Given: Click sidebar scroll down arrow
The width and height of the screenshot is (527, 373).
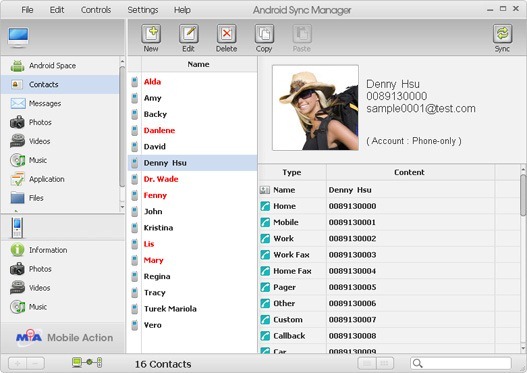Looking at the screenshot, I should tap(122, 207).
